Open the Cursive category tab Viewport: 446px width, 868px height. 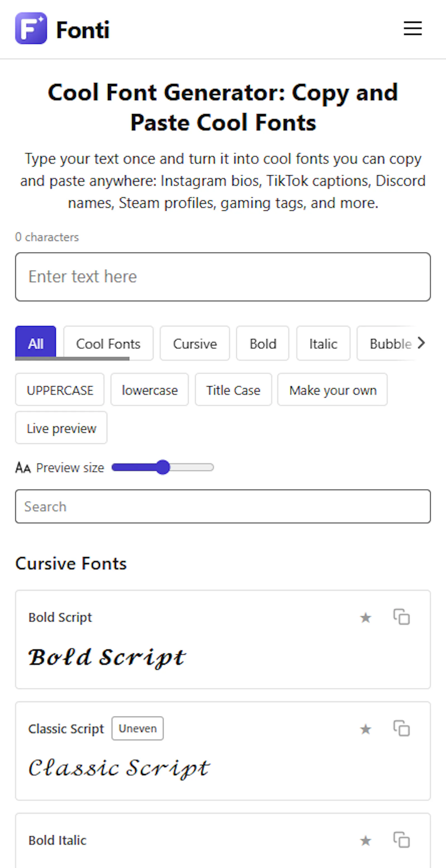pos(195,343)
